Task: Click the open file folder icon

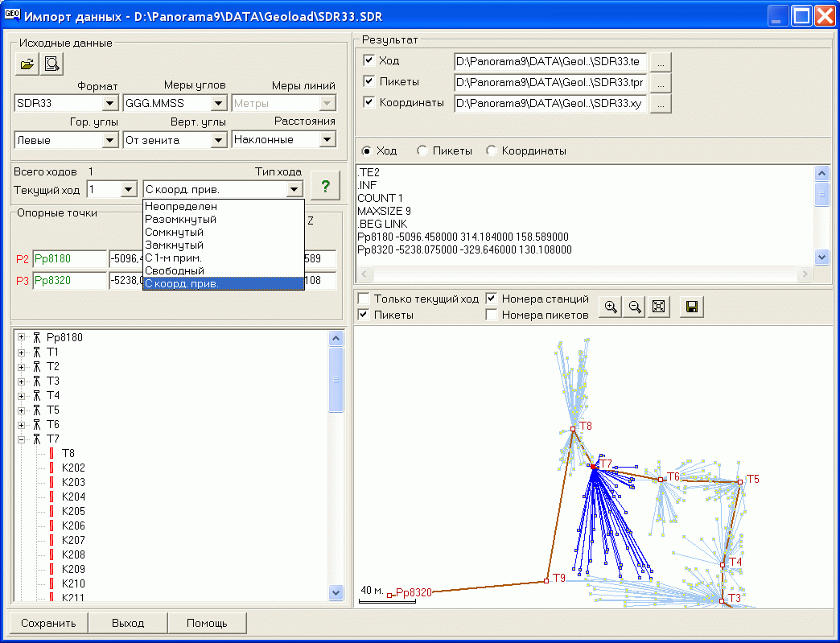Action: tap(27, 64)
